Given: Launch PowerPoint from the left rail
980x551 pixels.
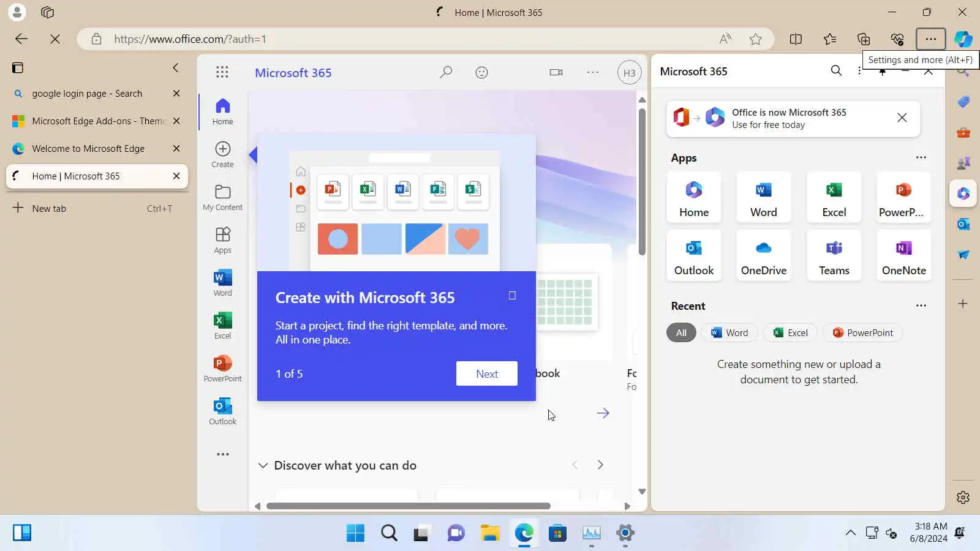Looking at the screenshot, I should pyautogui.click(x=223, y=369).
